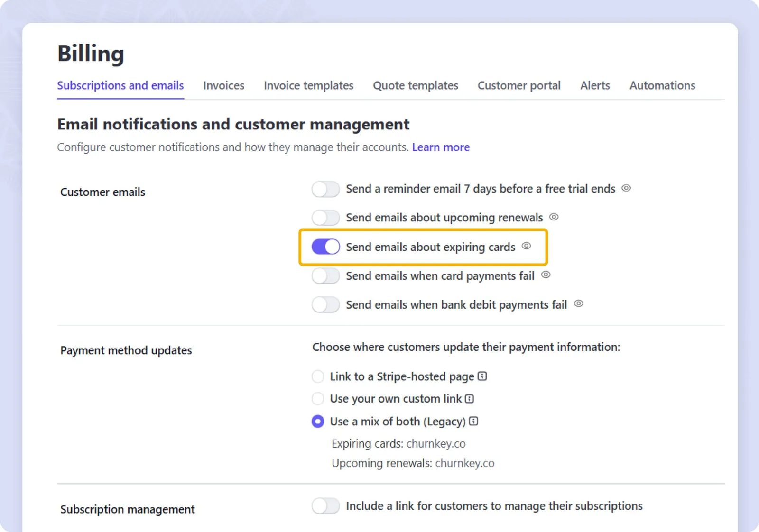Click the Send emails when card payments fail label
Viewport: 759px width, 532px height.
click(440, 276)
